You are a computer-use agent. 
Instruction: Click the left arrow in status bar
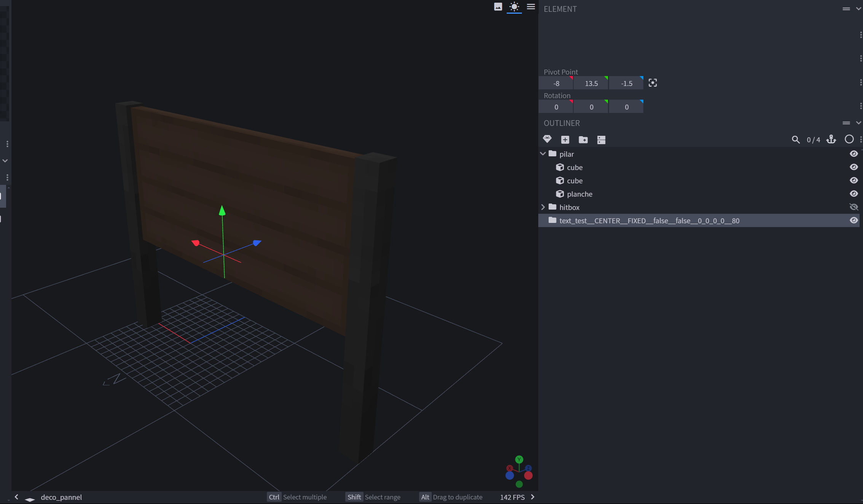coord(16,497)
